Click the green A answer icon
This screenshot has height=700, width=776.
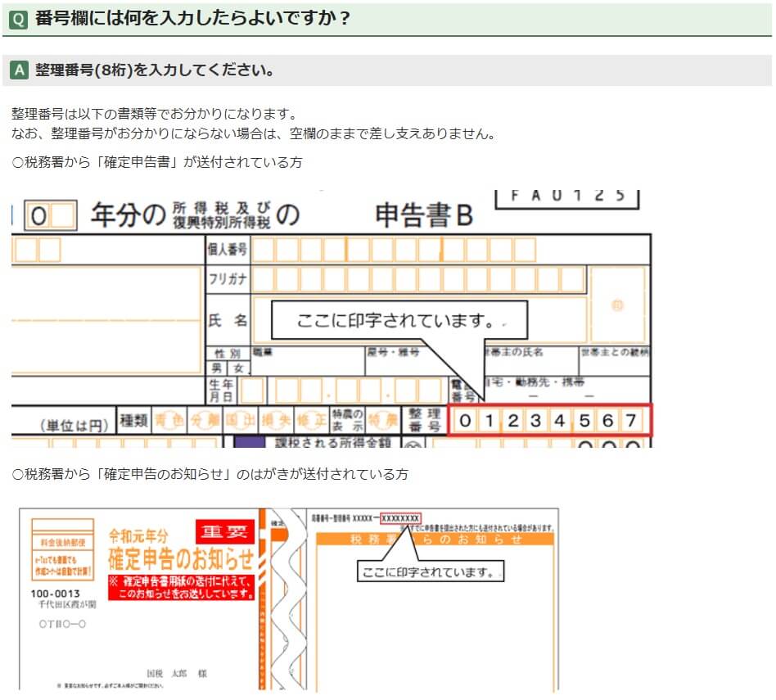coord(19,70)
